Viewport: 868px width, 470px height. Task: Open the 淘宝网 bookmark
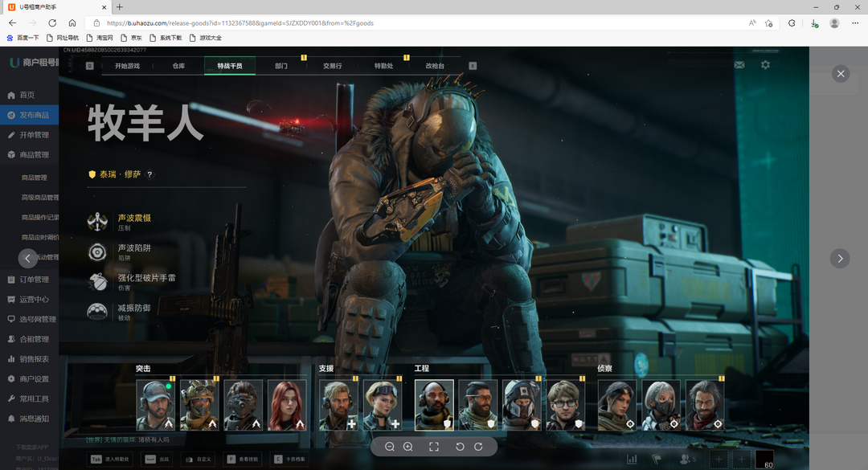(x=100, y=39)
